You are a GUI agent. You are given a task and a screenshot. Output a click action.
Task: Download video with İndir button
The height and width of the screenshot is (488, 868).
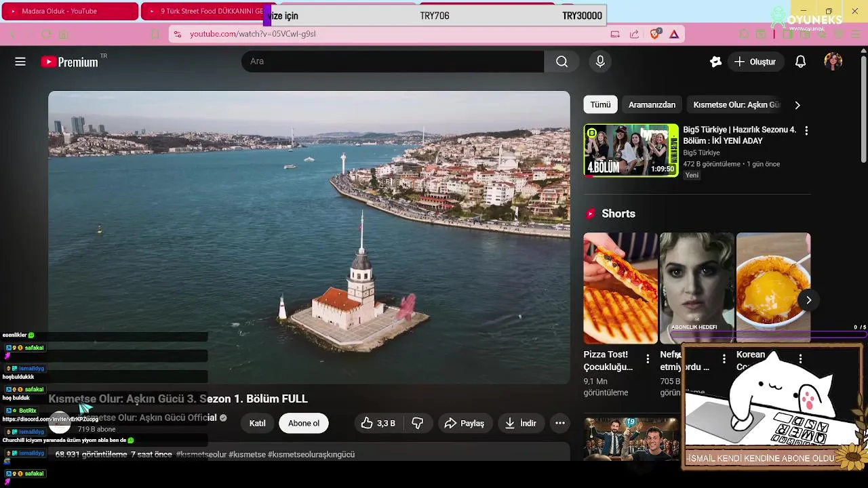(520, 423)
